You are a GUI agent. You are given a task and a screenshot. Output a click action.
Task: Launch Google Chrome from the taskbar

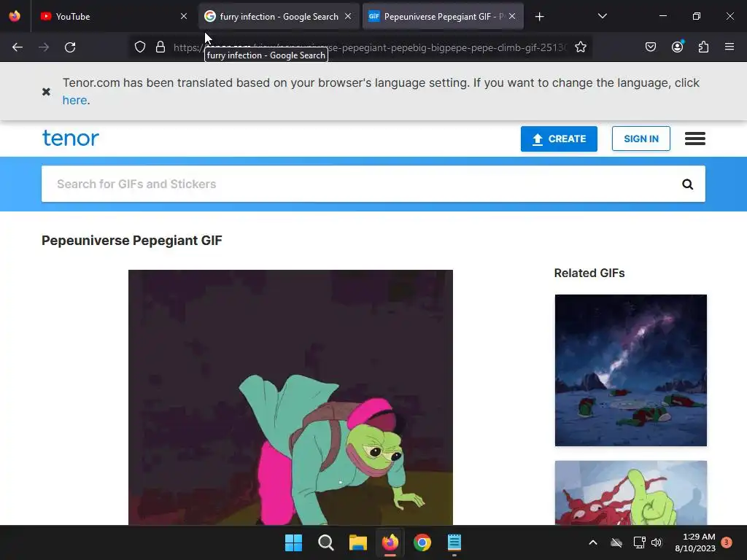click(x=422, y=542)
